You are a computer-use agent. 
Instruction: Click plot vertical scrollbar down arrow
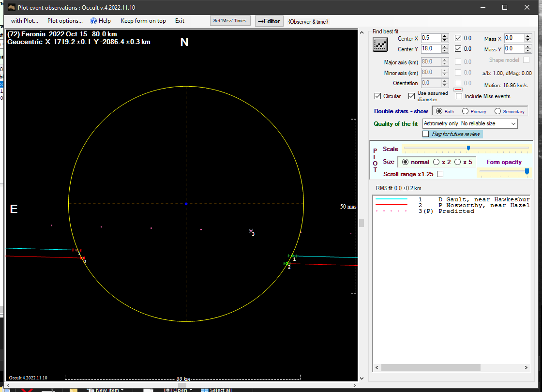coord(361,378)
